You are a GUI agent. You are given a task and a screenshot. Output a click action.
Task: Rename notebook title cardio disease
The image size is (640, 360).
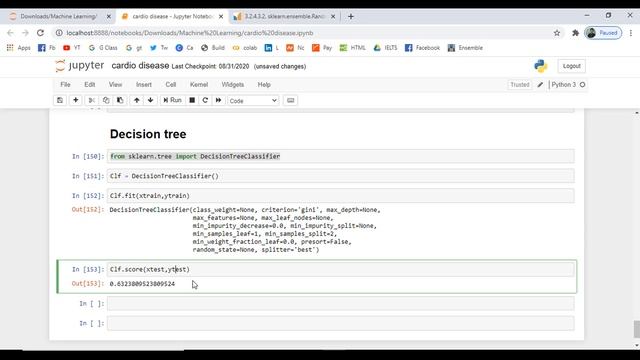tap(140, 66)
